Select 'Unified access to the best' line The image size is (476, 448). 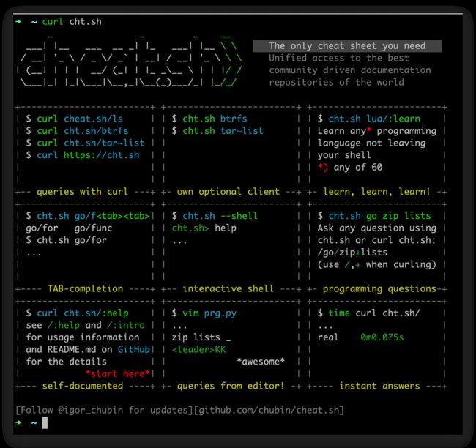click(339, 58)
